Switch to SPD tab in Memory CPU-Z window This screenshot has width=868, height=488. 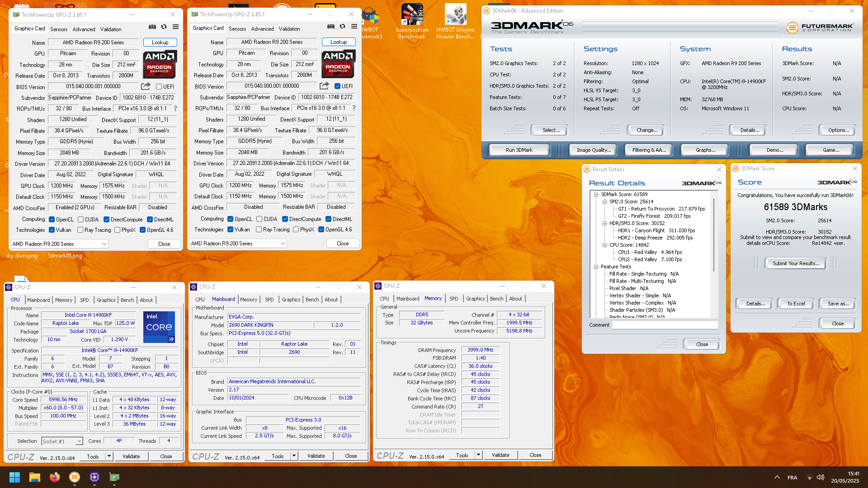tap(453, 299)
